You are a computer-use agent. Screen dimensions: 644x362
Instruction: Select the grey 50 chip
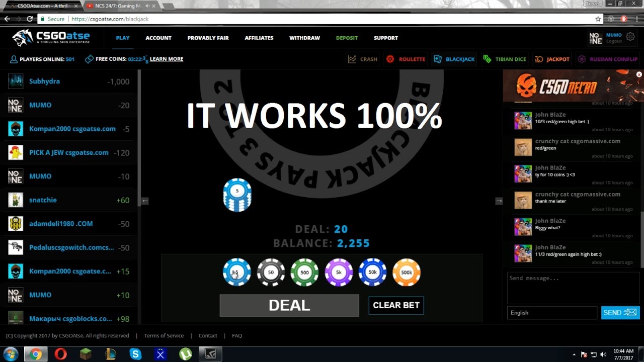point(271,272)
